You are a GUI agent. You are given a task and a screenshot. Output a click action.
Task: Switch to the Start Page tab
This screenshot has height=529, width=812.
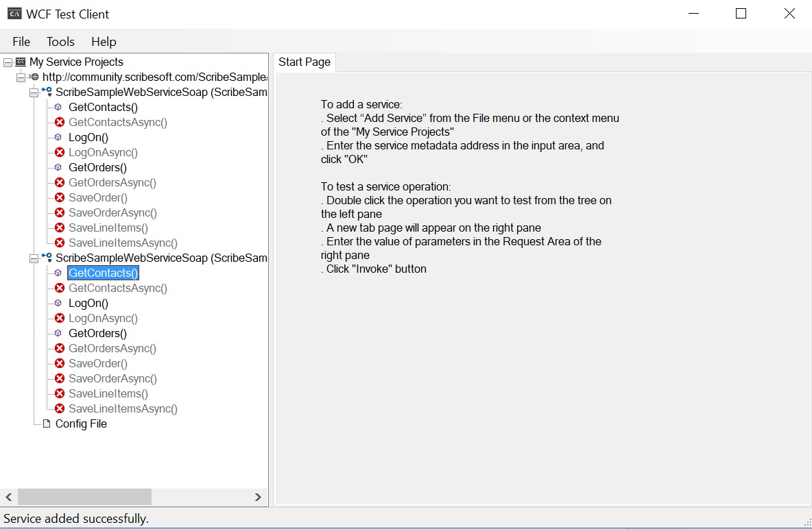coord(304,62)
